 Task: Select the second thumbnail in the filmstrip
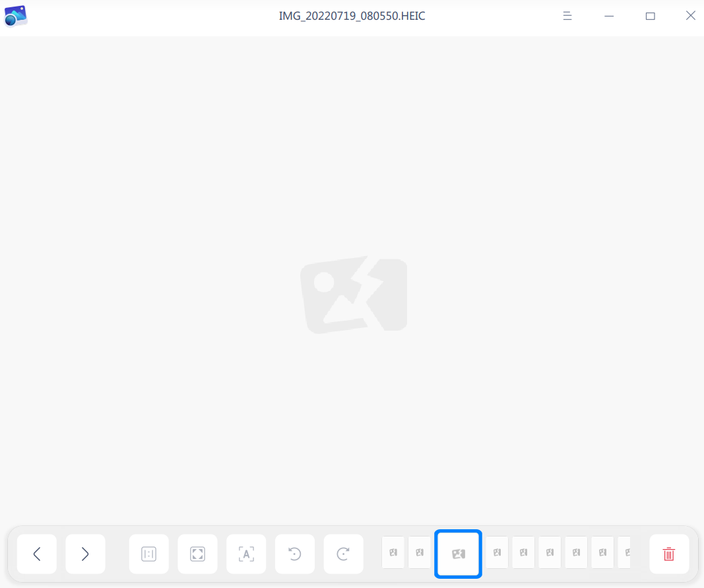pos(420,552)
